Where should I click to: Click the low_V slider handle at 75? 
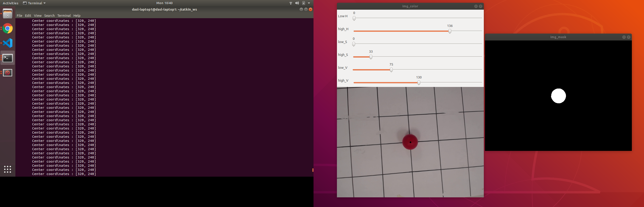point(391,70)
